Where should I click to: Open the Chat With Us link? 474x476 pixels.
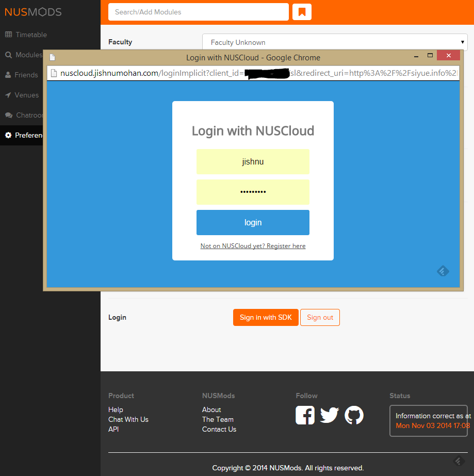tap(128, 419)
